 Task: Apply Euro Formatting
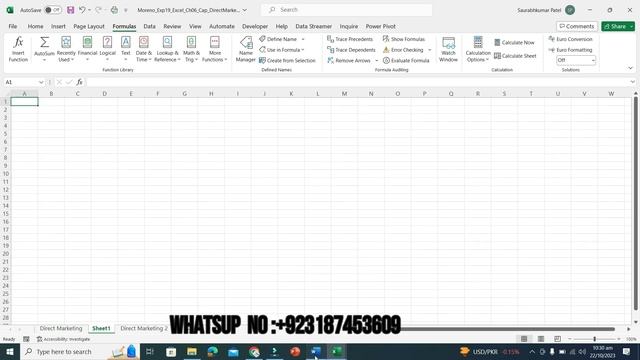point(570,50)
